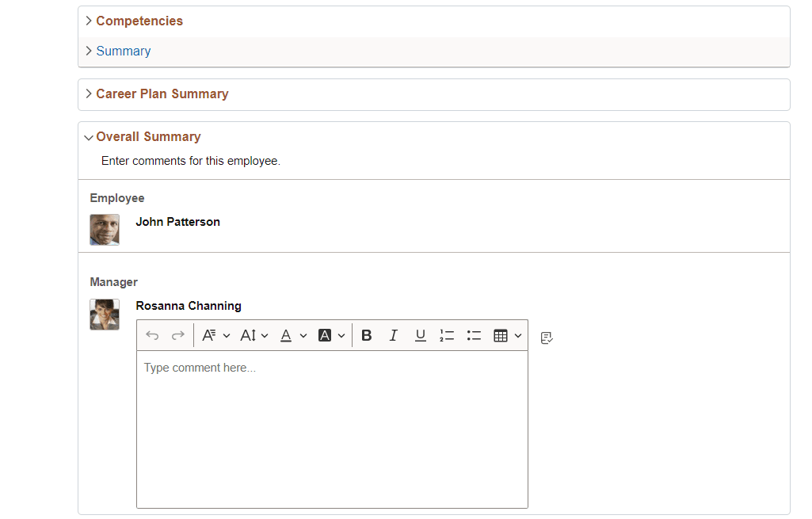Open the font size dropdown
This screenshot has height=519, width=812.
(x=253, y=335)
